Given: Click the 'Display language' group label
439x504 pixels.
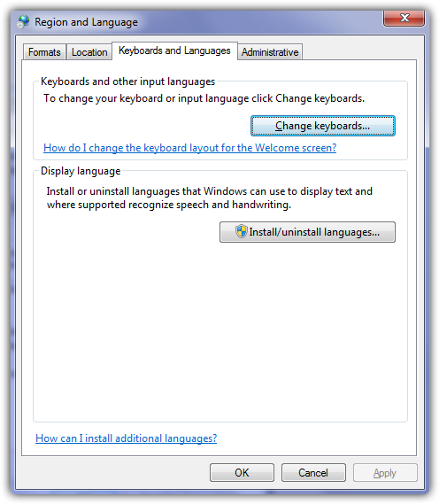Looking at the screenshot, I should click(81, 171).
